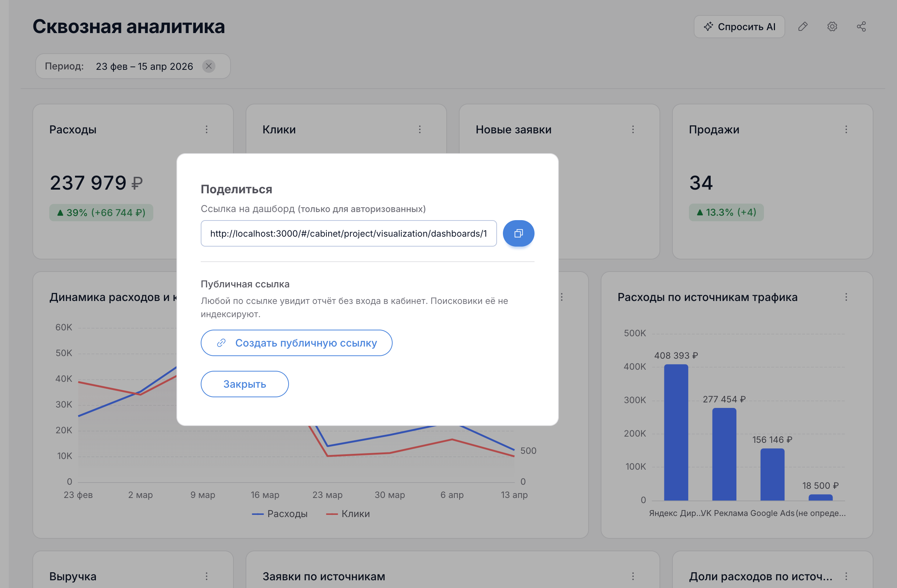Viewport: 897px width, 588px height.
Task: Click the share icon in header
Action: (x=861, y=27)
